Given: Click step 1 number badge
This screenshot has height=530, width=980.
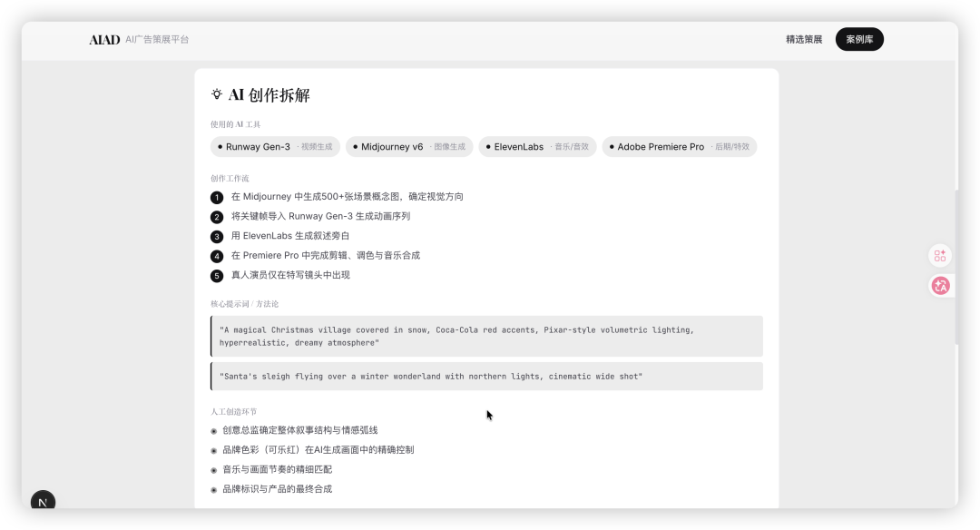Looking at the screenshot, I should pyautogui.click(x=217, y=198).
